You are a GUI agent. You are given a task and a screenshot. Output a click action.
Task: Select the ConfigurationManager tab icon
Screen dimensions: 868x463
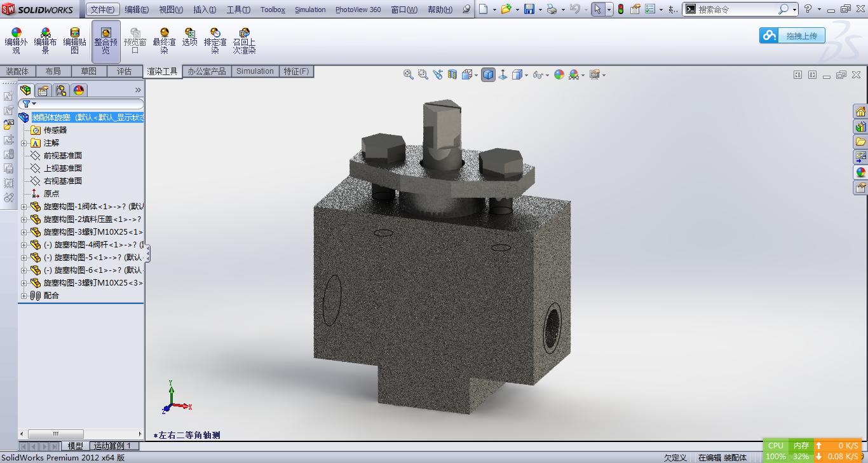pyautogui.click(x=61, y=90)
